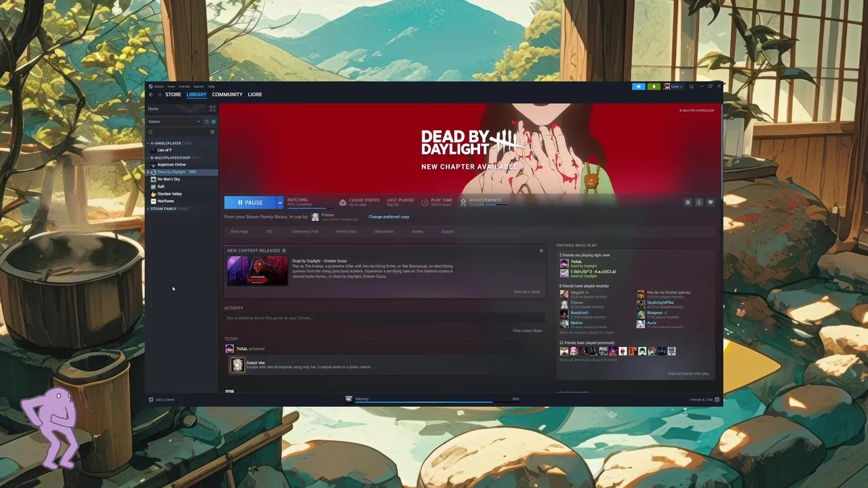Viewport: 868px width, 488px height.
Task: Switch library to collections grid view
Action: tap(212, 108)
